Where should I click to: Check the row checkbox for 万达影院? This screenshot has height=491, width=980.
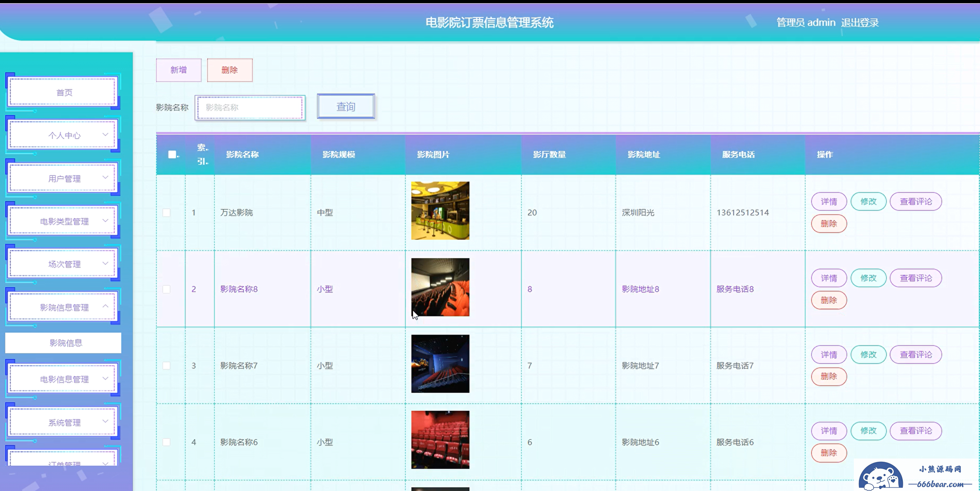click(166, 213)
